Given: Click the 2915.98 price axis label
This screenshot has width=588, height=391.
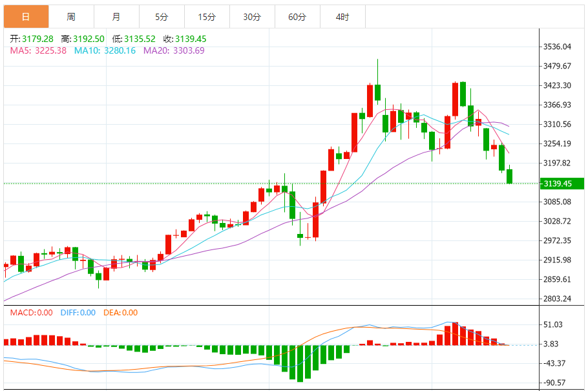Looking at the screenshot, I should click(x=557, y=260).
